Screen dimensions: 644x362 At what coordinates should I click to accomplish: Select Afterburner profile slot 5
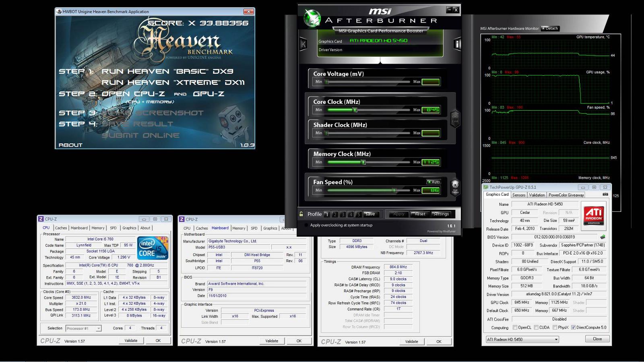(x=359, y=214)
